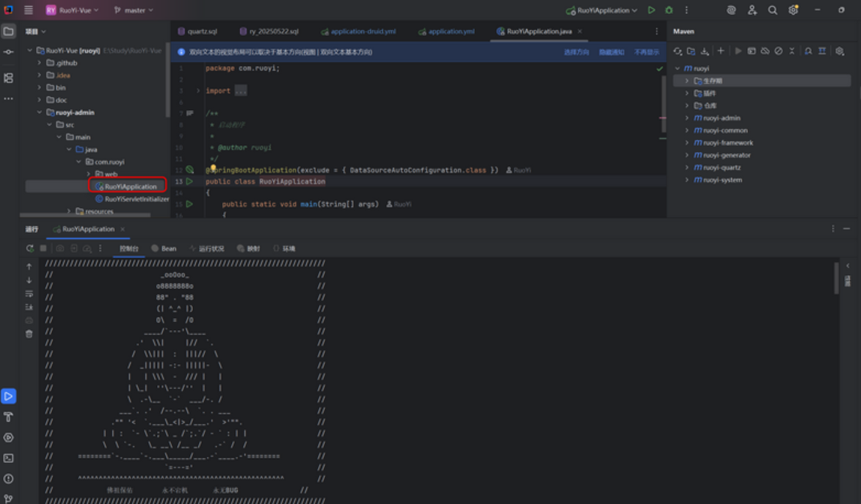Switch to the application.yml tab
The width and height of the screenshot is (861, 504).
pyautogui.click(x=446, y=32)
